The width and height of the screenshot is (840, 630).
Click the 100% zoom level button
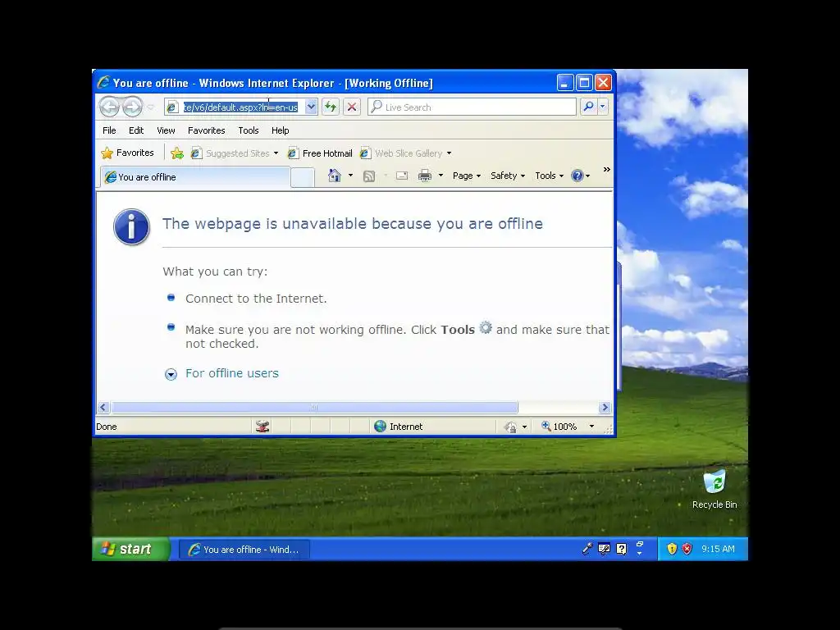click(559, 427)
